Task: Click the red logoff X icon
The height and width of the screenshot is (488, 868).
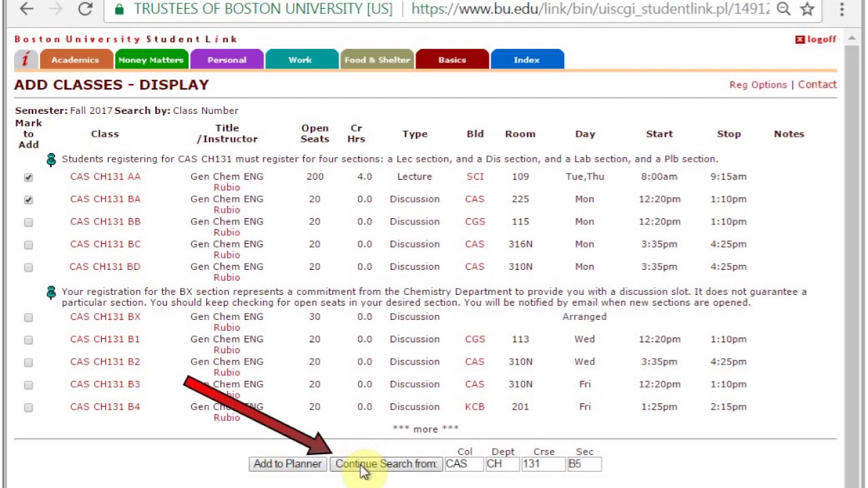Action: pos(800,40)
